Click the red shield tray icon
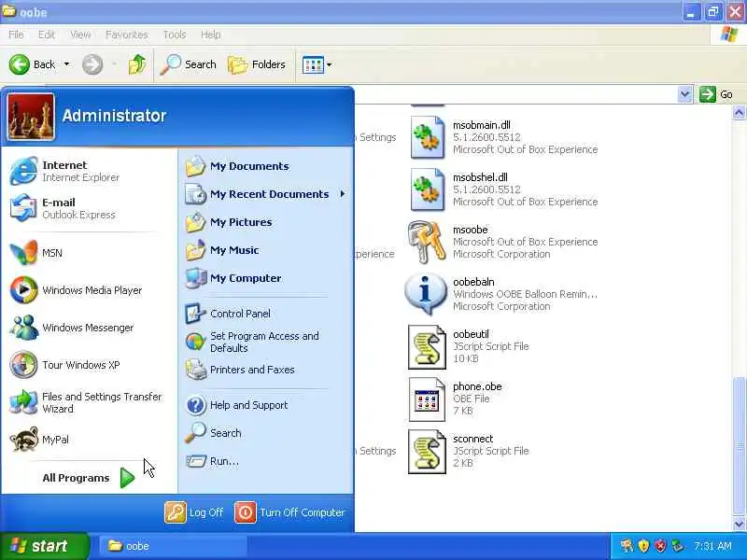747x560 pixels. pyautogui.click(x=660, y=546)
